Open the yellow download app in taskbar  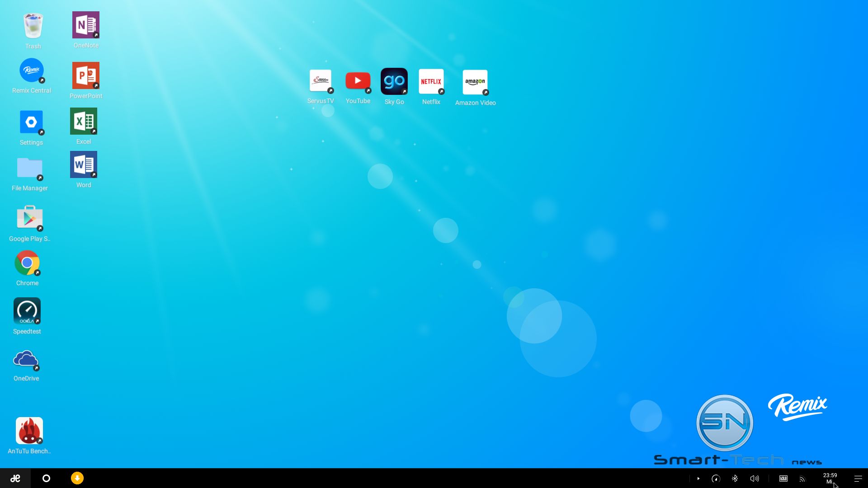(77, 478)
